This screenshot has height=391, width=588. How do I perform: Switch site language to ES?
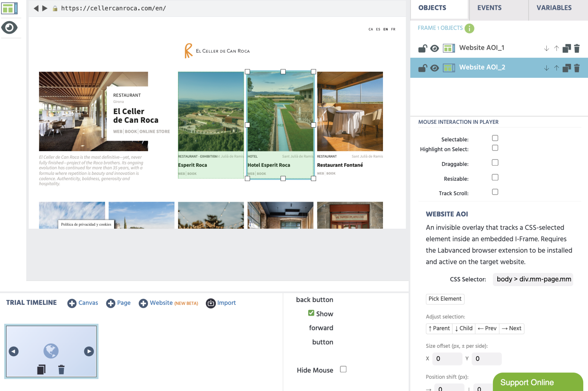pyautogui.click(x=378, y=29)
